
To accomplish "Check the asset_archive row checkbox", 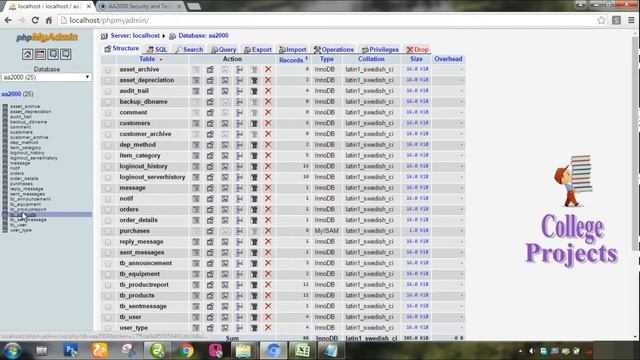I will pos(108,70).
